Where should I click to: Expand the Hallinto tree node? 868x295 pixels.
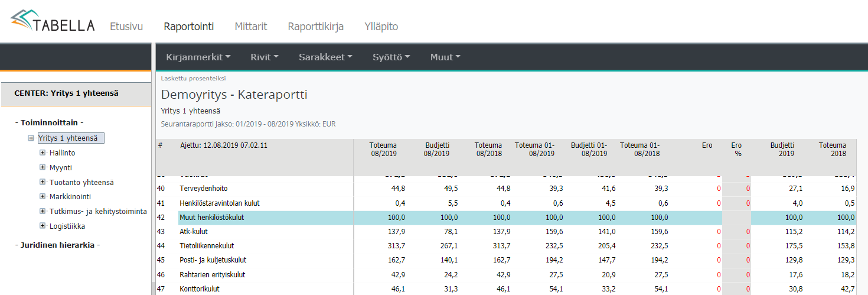(x=43, y=153)
